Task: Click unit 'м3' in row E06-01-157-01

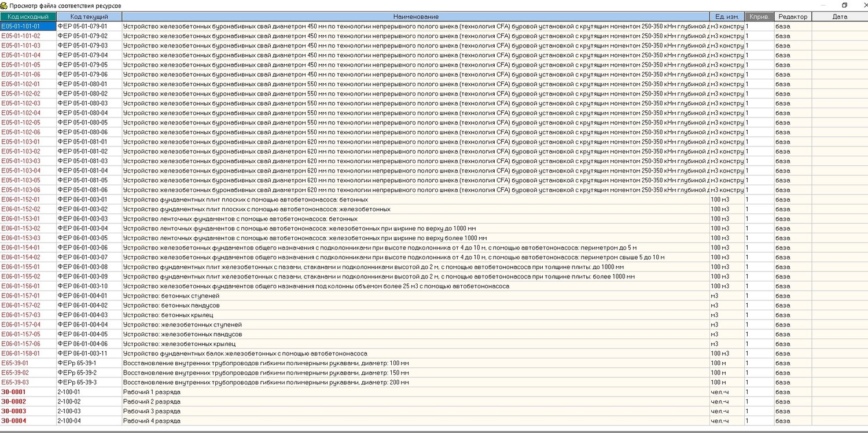Action: click(x=727, y=296)
